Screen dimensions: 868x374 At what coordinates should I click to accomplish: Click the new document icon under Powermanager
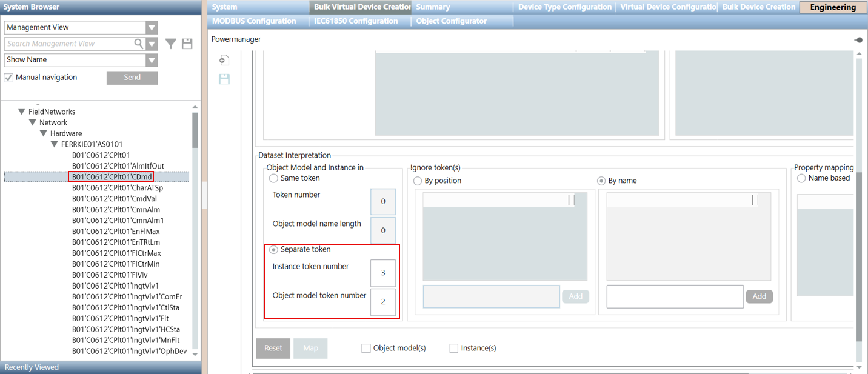tap(224, 60)
